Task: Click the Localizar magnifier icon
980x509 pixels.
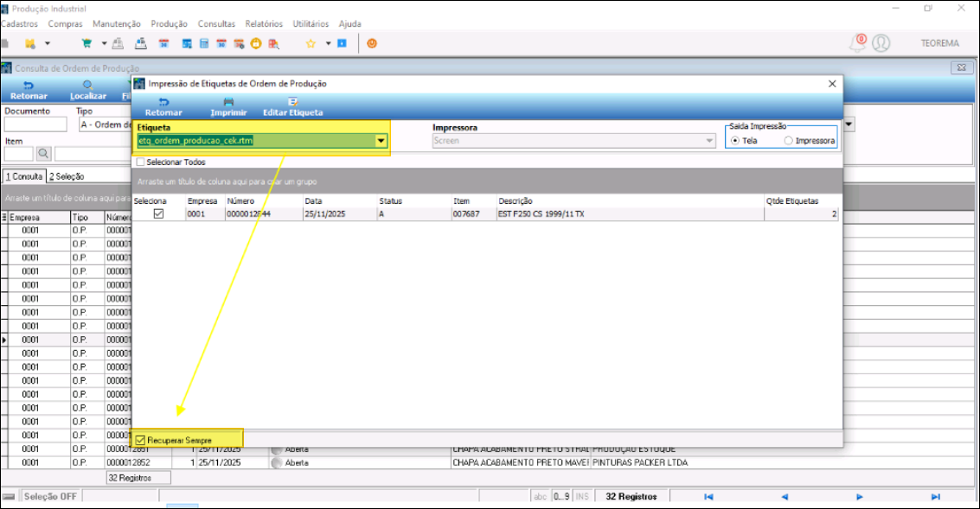Action: (x=87, y=86)
